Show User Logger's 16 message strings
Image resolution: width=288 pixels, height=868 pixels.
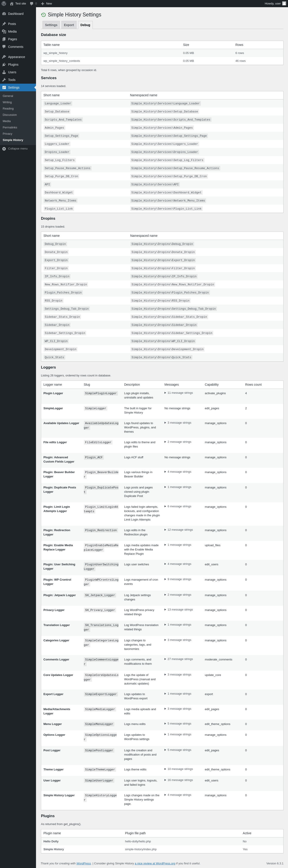click(x=178, y=780)
